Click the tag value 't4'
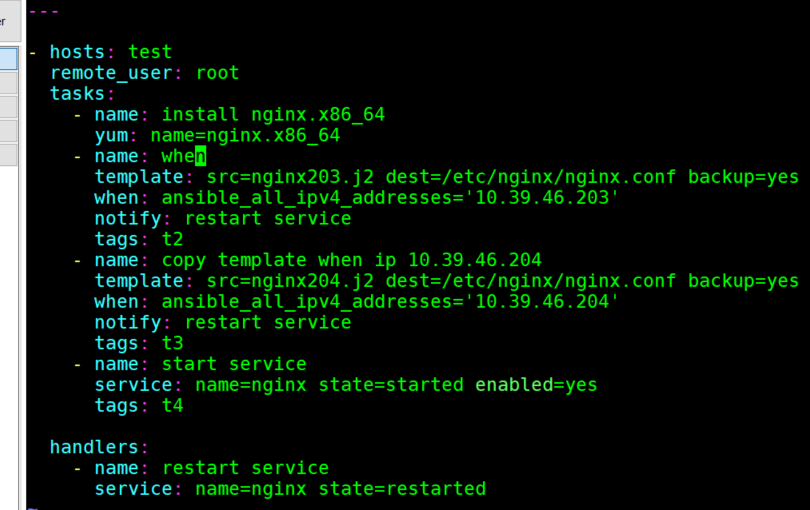This screenshot has width=810, height=510. [173, 406]
